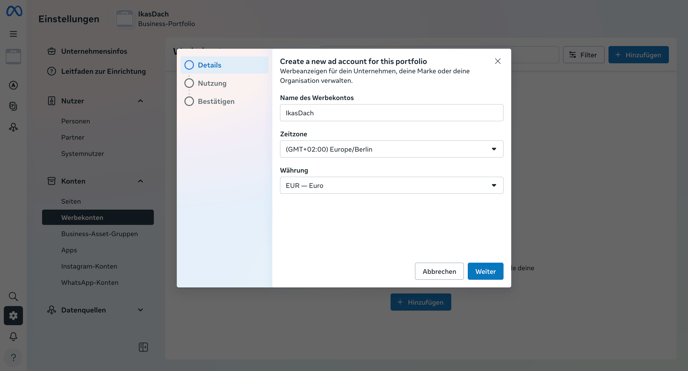Screen dimensions: 688x371
Task: Select the Details step circle
Action: (x=189, y=65)
